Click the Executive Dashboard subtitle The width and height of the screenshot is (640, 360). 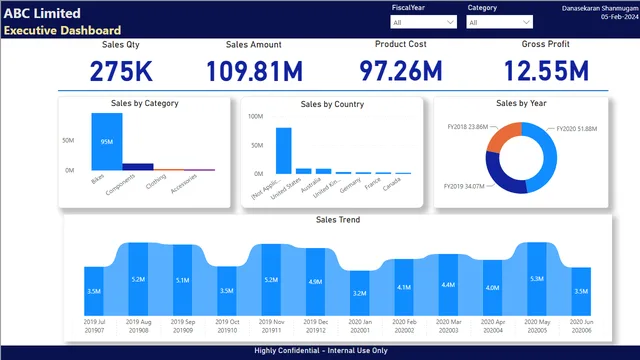point(62,31)
